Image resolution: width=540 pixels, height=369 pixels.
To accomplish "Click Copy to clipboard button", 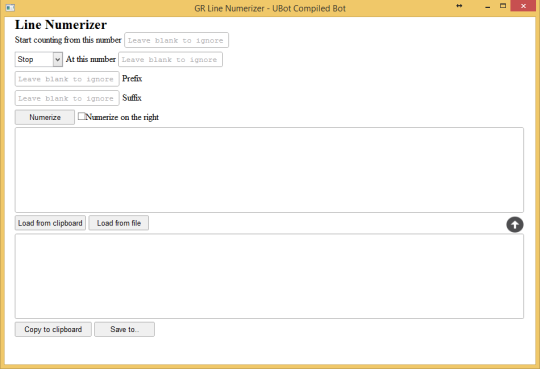I will pyautogui.click(x=53, y=329).
